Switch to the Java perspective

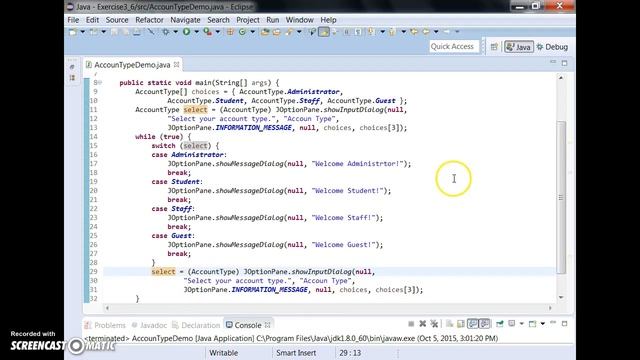click(519, 47)
